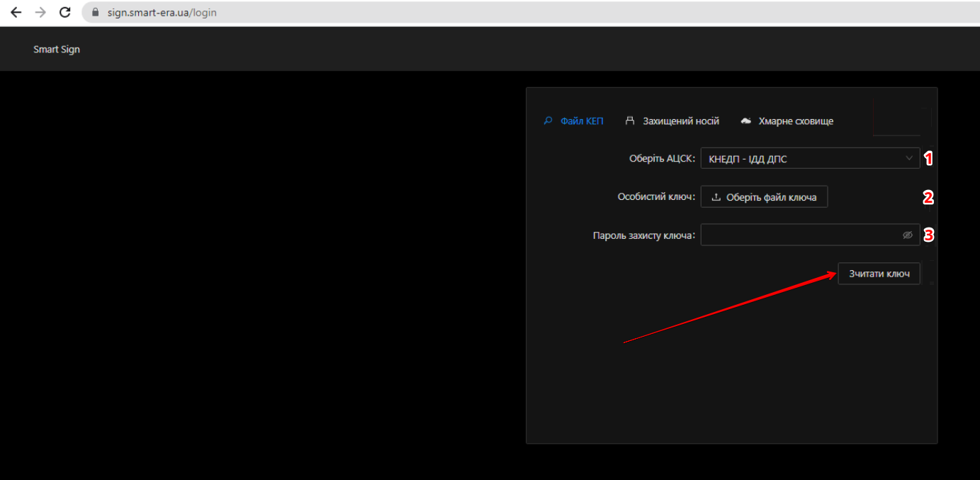Toggle password visibility eye icon
The image size is (980, 480).
(907, 235)
